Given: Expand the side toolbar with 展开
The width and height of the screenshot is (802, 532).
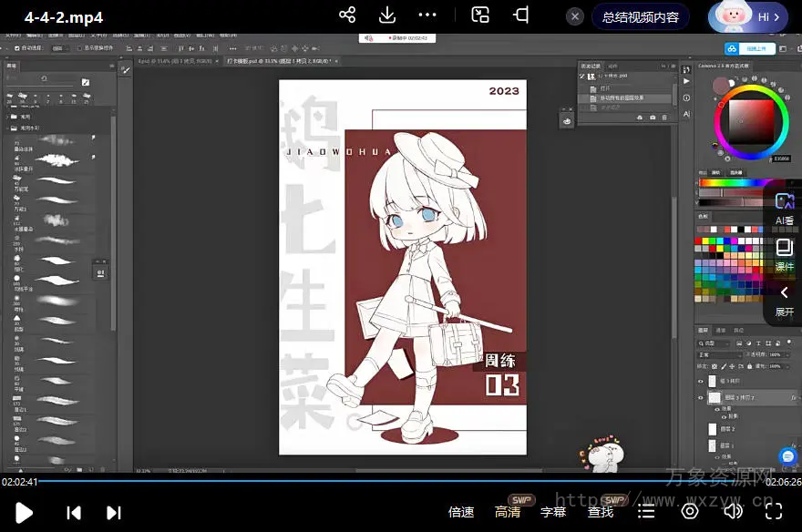Looking at the screenshot, I should click(x=784, y=301).
